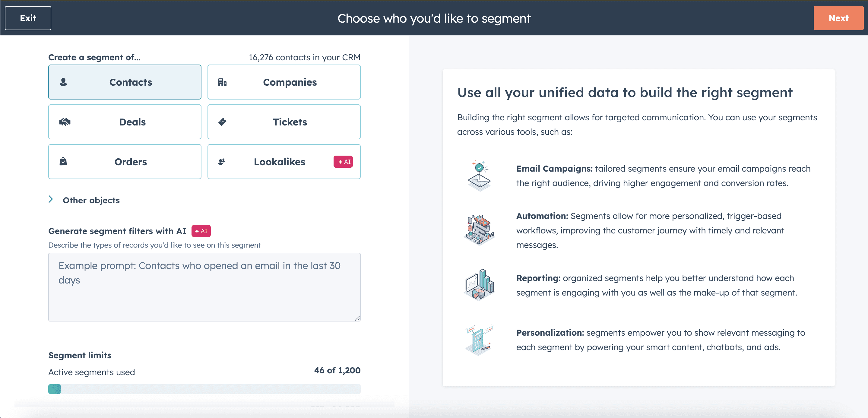Image resolution: width=868 pixels, height=418 pixels.
Task: Click the Lookalikes people icon
Action: pyautogui.click(x=222, y=161)
